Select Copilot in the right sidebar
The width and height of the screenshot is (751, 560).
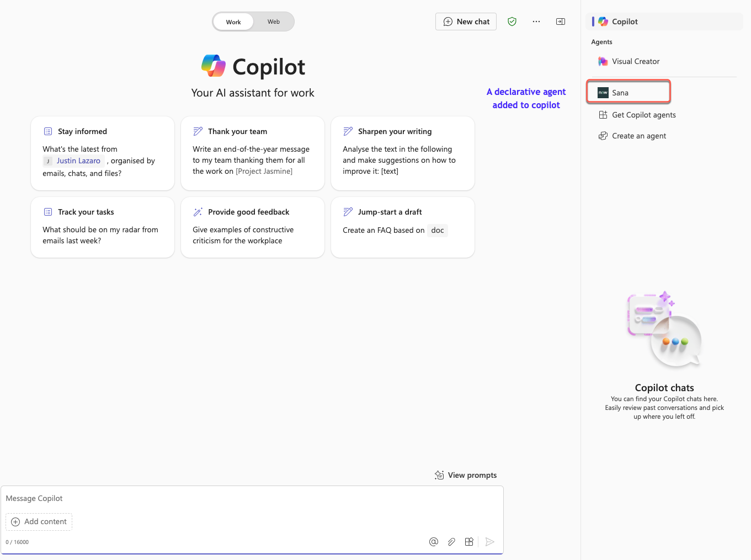pos(664,22)
